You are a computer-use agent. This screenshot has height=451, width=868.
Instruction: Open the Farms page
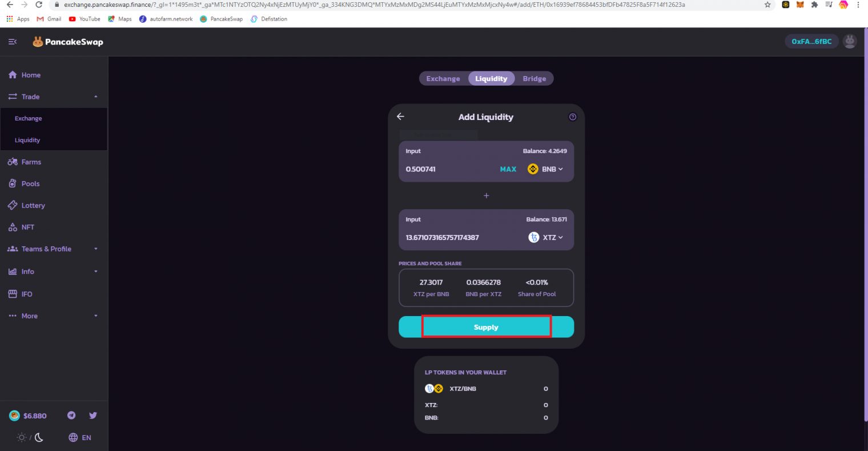54,162
